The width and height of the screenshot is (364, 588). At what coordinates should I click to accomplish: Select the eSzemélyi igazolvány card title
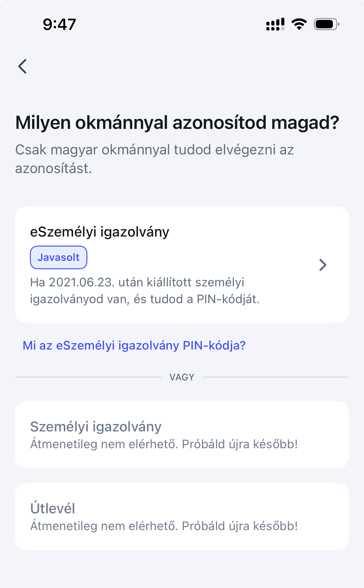coord(100,232)
